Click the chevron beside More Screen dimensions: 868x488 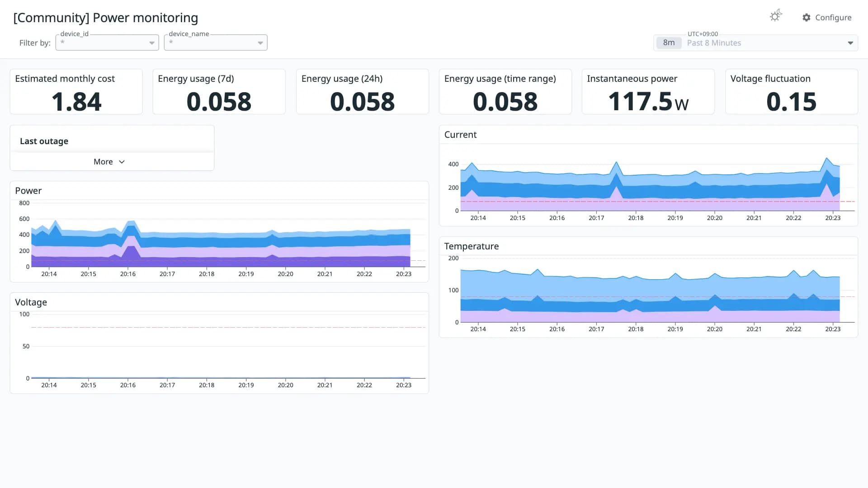122,162
